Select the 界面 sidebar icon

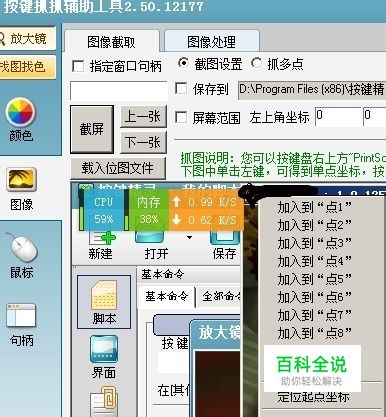104,357
